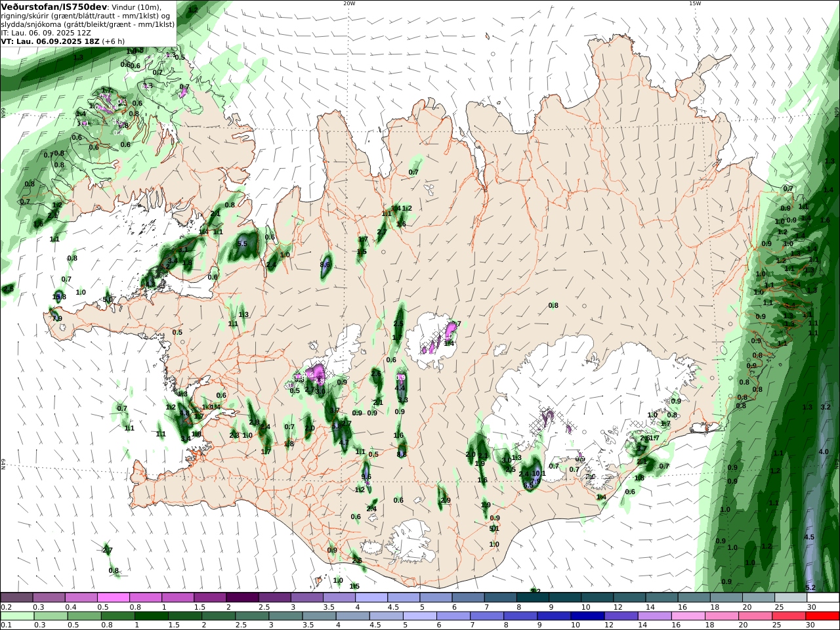Click the dark teal 8 swatch in upper legend row

pyautogui.click(x=533, y=597)
